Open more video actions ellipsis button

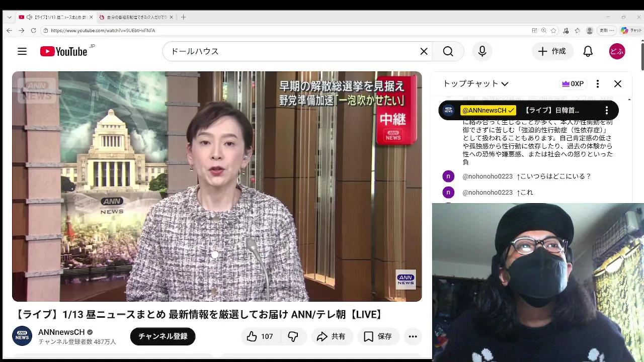pyautogui.click(x=413, y=336)
